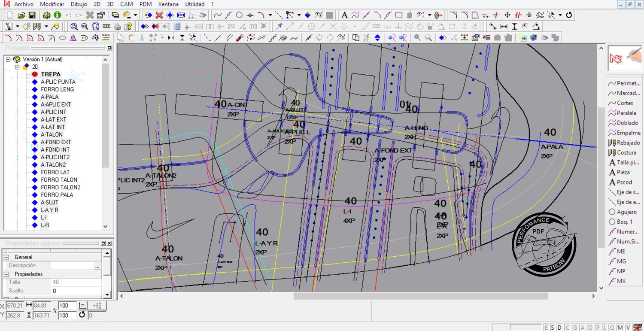Click the printer icon in toolbar

[117, 27]
